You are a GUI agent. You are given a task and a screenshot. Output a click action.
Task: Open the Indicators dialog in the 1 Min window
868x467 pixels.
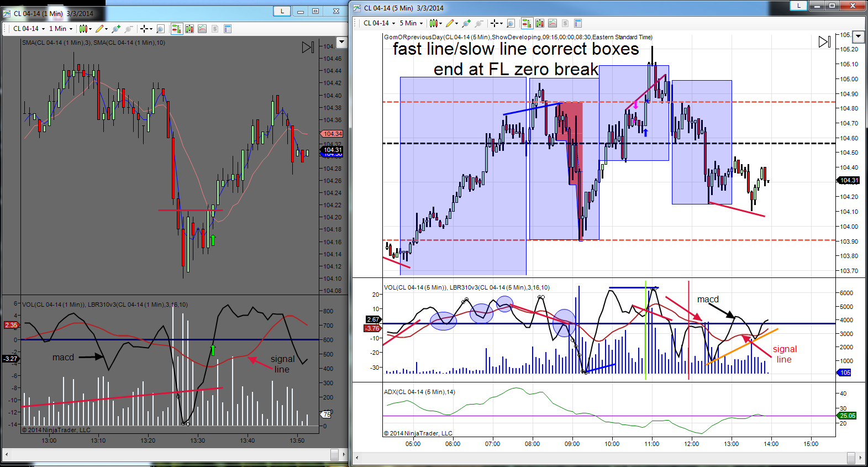point(202,29)
